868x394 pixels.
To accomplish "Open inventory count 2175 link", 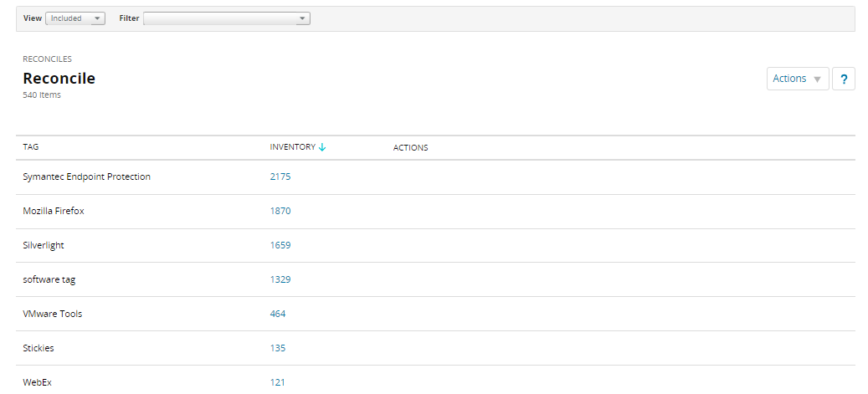I will click(280, 177).
